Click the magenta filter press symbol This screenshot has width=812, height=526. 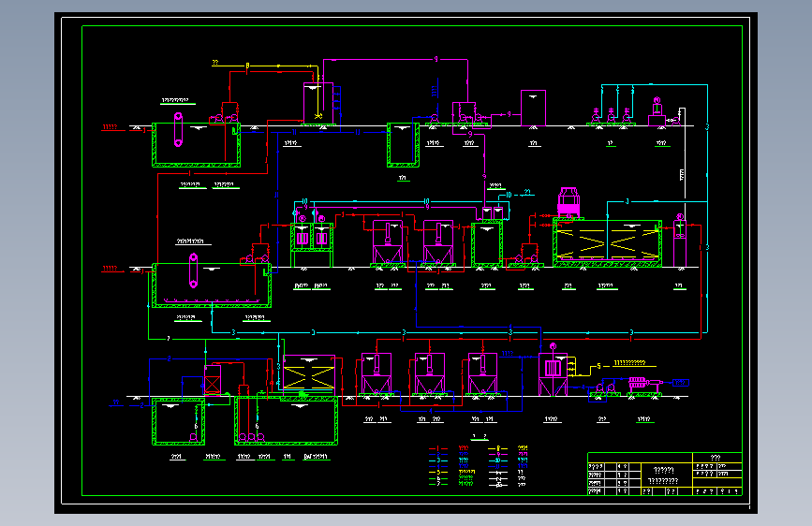tap(644, 384)
